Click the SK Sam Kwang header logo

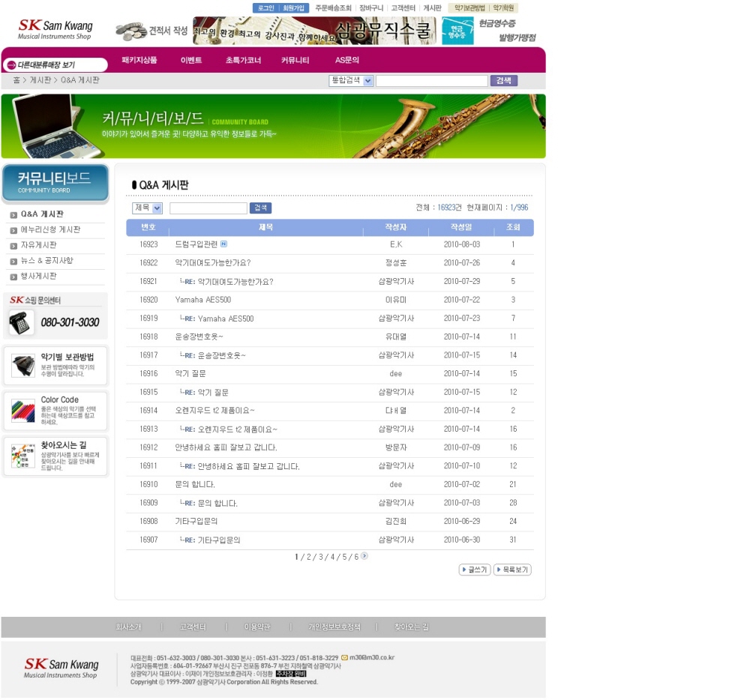click(55, 30)
